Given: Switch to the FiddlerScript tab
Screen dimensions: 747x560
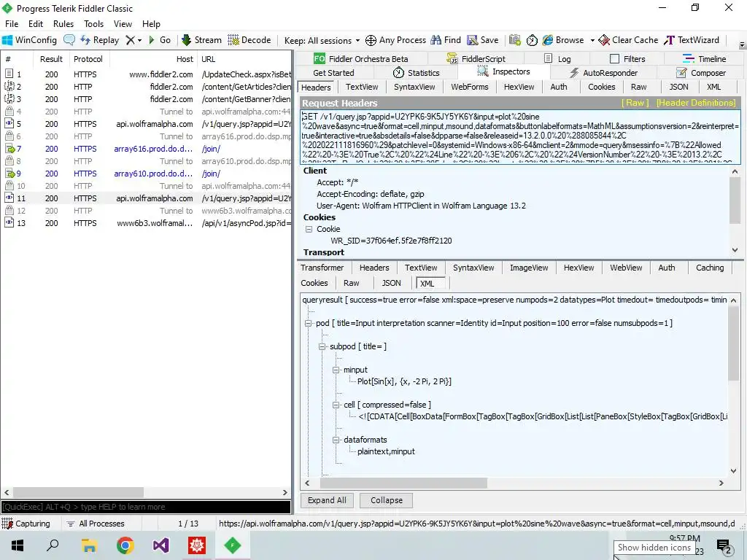Looking at the screenshot, I should click(476, 58).
